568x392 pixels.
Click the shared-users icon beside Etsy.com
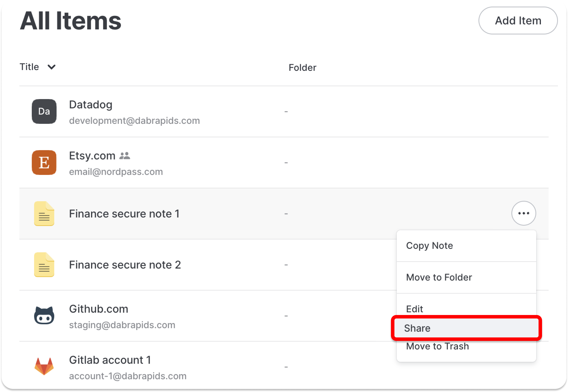(125, 156)
